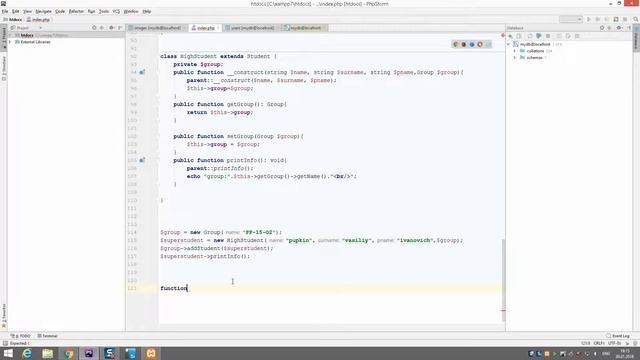640x360 pixels.
Task: Open Firefox browser icon in editor preview bar
Action: tap(464, 44)
